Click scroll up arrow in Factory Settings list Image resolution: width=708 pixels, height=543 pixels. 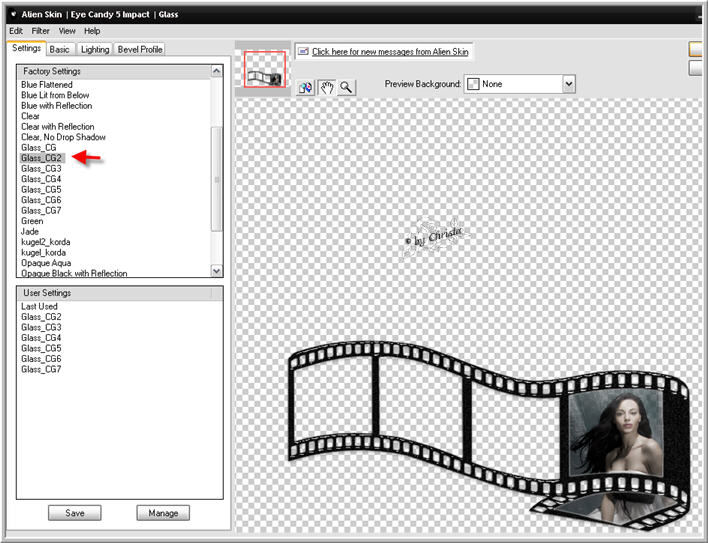coord(217,71)
